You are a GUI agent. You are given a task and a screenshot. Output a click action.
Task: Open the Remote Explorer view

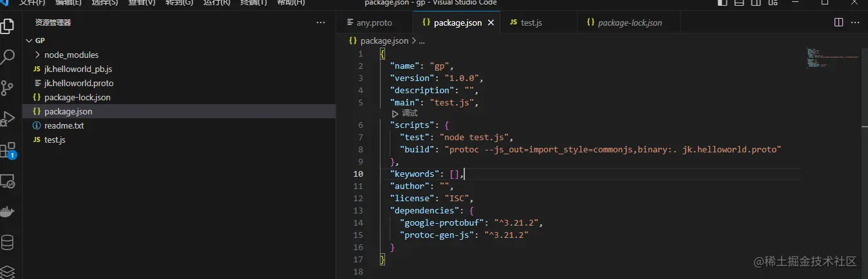coord(7,181)
